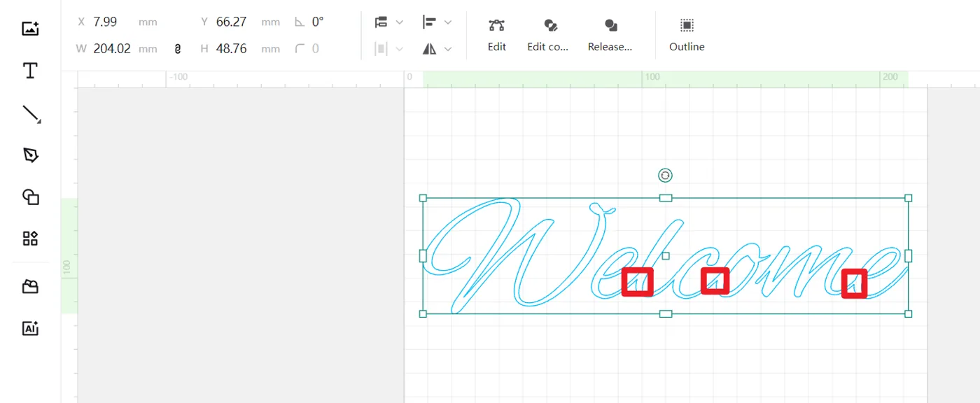
Task: Open the elements library grid icon
Action: pos(30,239)
